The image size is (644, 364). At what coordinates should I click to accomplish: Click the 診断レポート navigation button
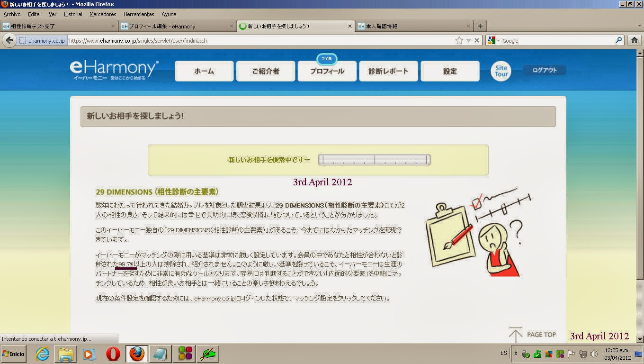pos(388,71)
